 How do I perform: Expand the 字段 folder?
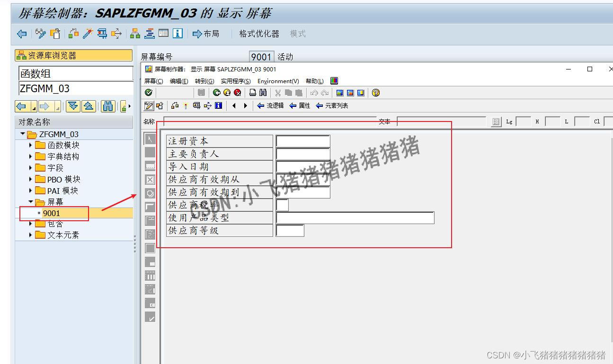31,168
